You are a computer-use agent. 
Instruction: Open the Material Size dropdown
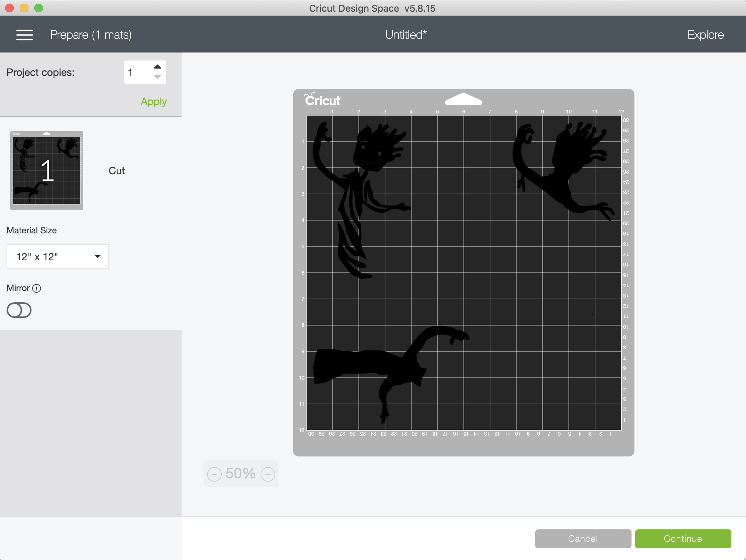pos(58,257)
